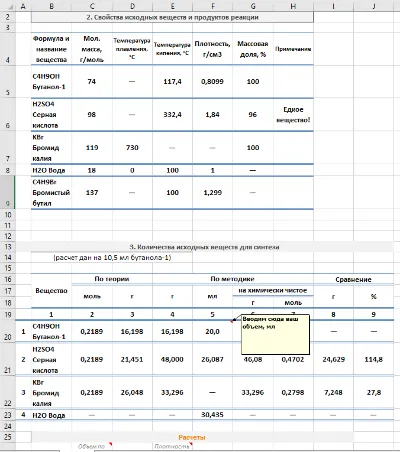Click the 'Бромистый бутил' name cell

click(x=51, y=192)
